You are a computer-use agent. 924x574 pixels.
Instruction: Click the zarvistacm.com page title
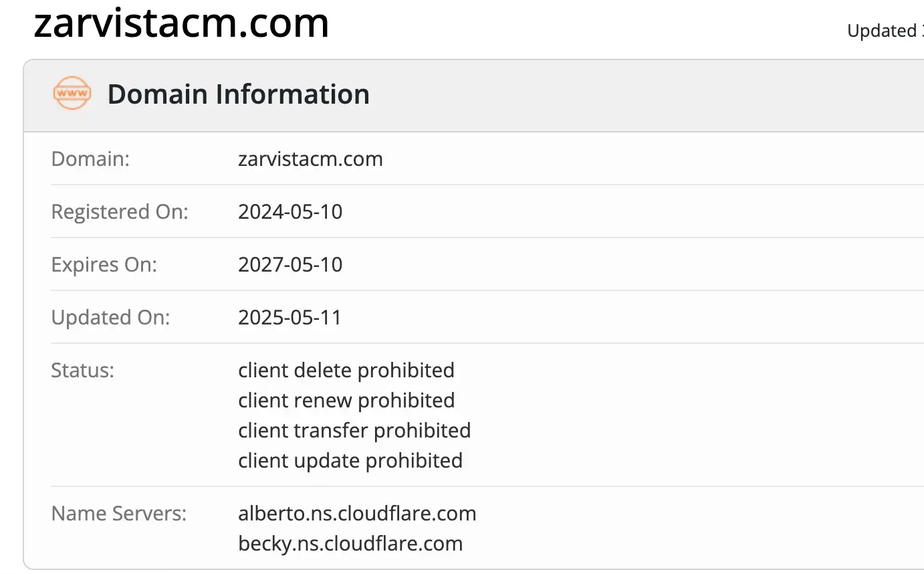[181, 24]
